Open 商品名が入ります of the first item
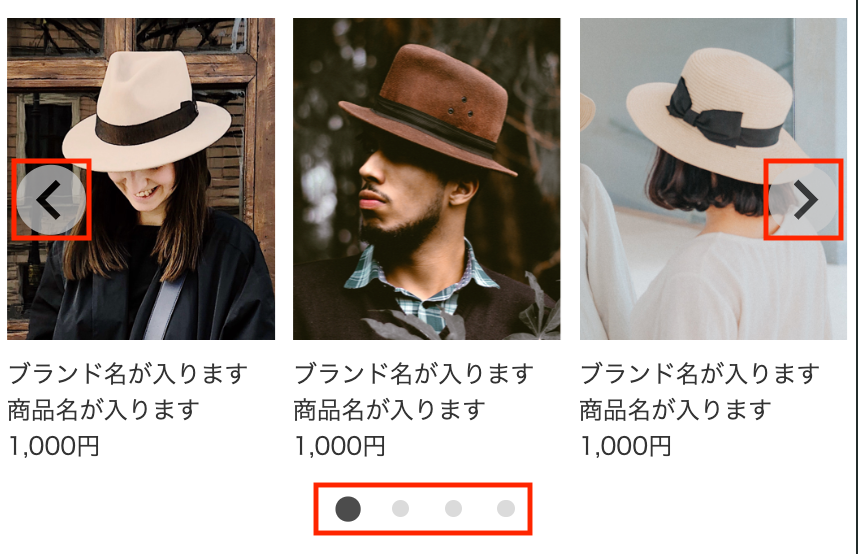Screen dimensions: 858x554 (104, 410)
